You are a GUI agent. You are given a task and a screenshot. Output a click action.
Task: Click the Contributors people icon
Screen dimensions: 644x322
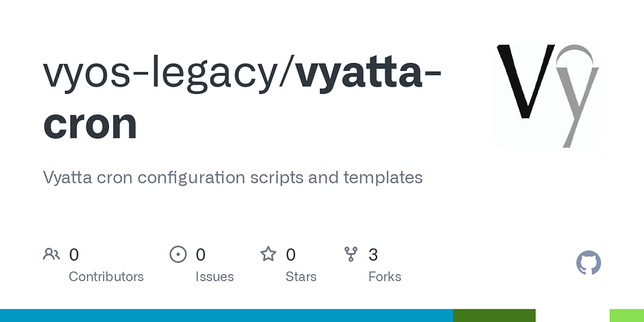tap(52, 255)
